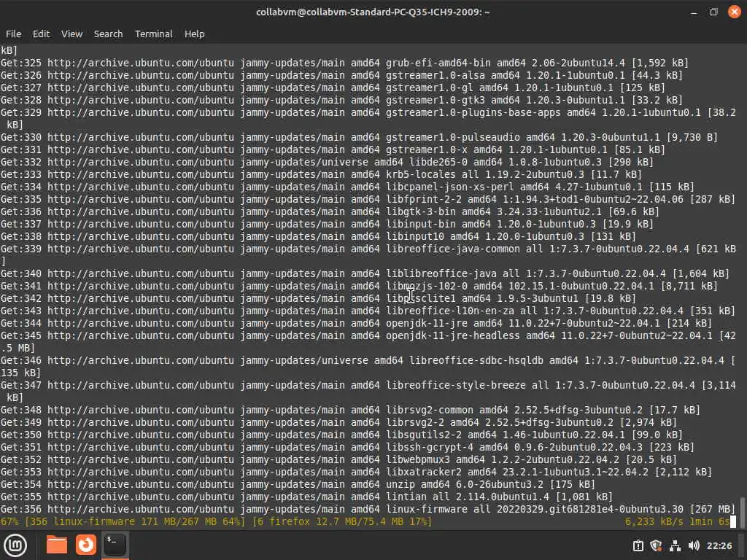Open the Help menu
The width and height of the screenshot is (747, 560).
[194, 34]
